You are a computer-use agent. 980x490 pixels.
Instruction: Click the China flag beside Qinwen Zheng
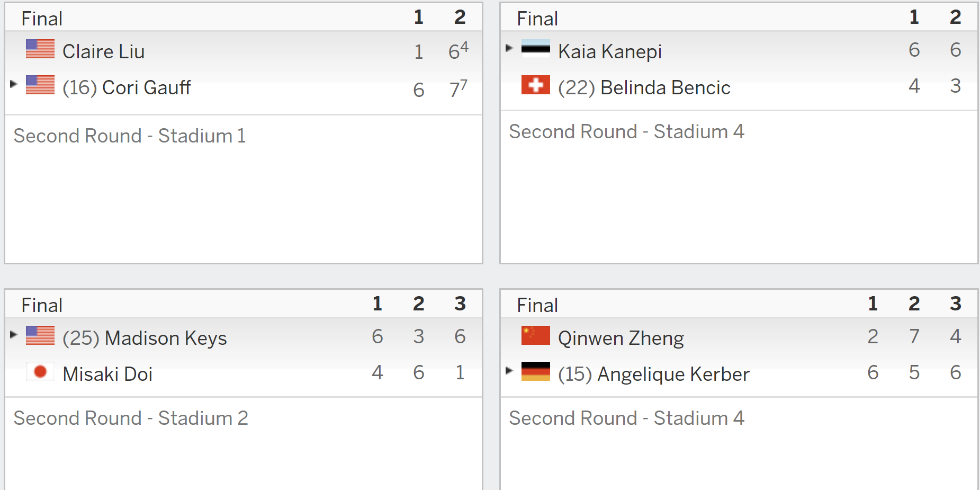pos(536,335)
